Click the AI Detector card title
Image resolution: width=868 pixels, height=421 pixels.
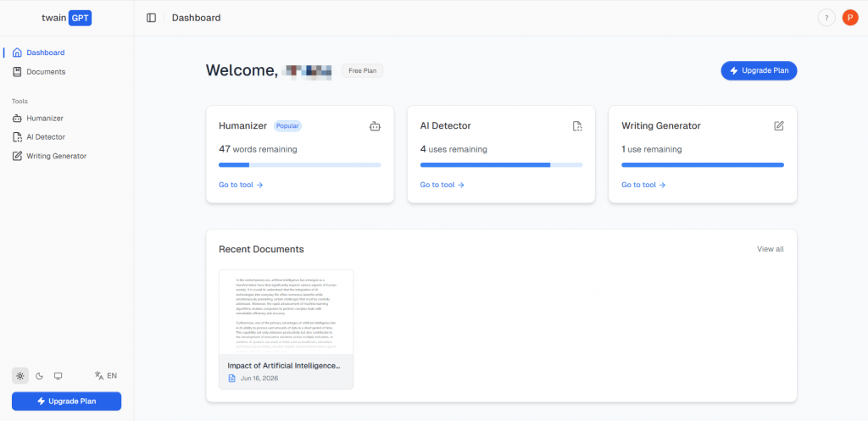click(x=446, y=126)
